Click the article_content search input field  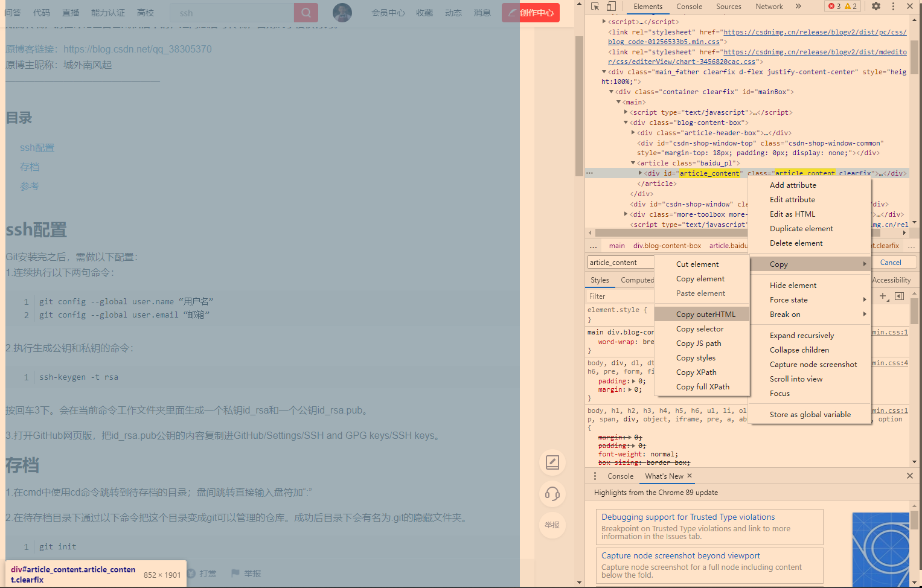(621, 263)
